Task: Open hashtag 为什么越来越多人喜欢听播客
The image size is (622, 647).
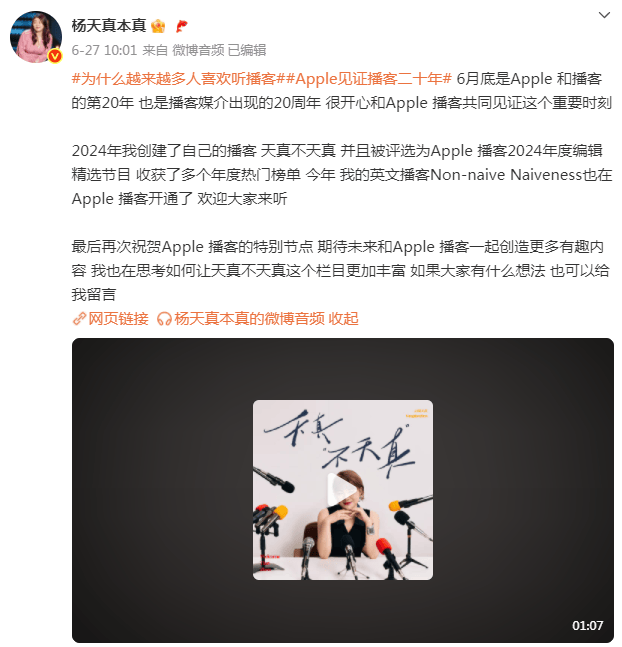Action: pyautogui.click(x=174, y=78)
